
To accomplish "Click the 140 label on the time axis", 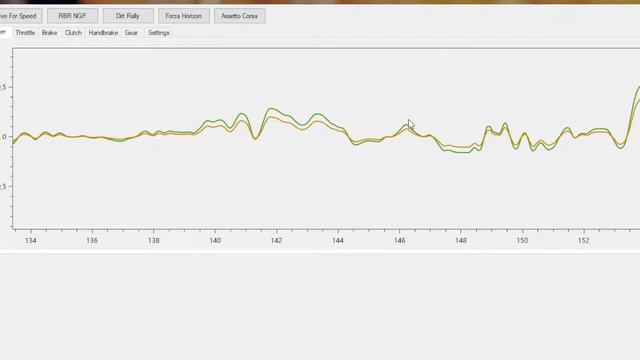I will pos(215,240).
